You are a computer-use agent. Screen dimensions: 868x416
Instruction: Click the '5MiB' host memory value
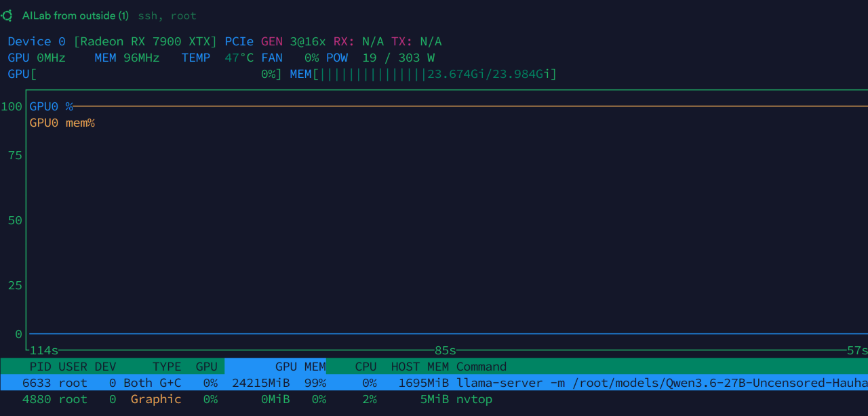[x=435, y=399]
